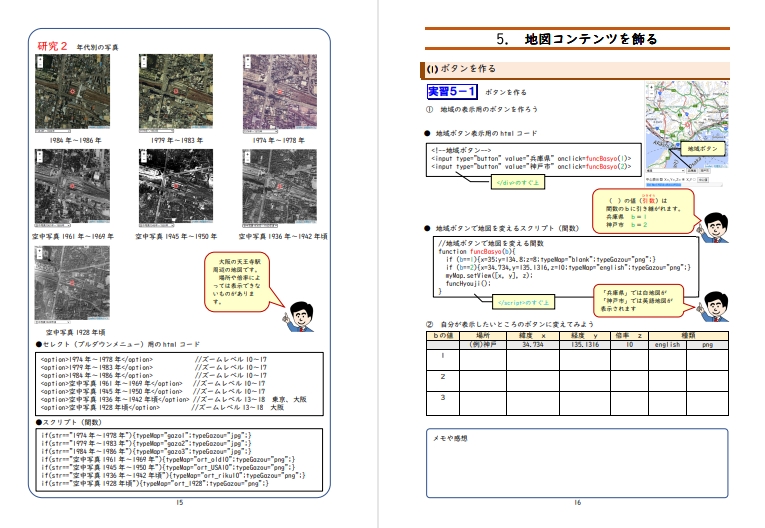Open the 空中写真 1936年～1942年頃 photo

click(x=280, y=188)
